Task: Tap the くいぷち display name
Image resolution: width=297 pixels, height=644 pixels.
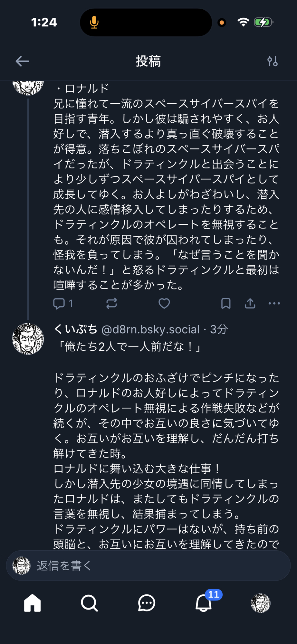Action: tap(75, 329)
